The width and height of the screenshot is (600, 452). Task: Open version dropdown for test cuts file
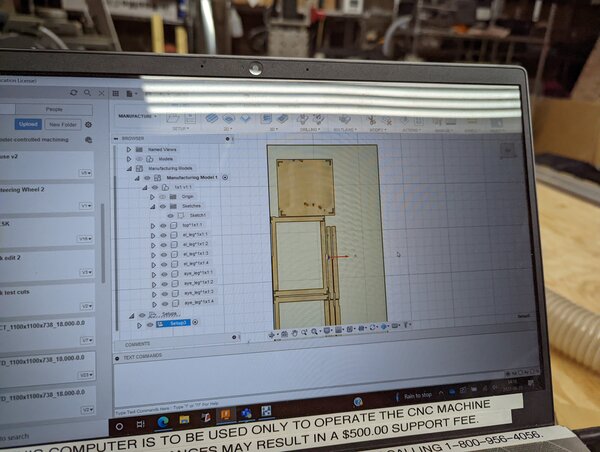tap(86, 307)
